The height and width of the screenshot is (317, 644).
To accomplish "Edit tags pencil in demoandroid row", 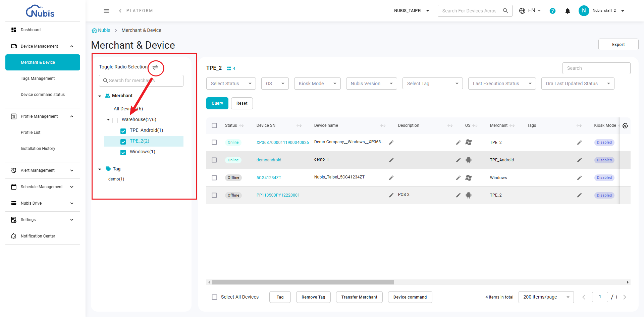I will (x=579, y=160).
